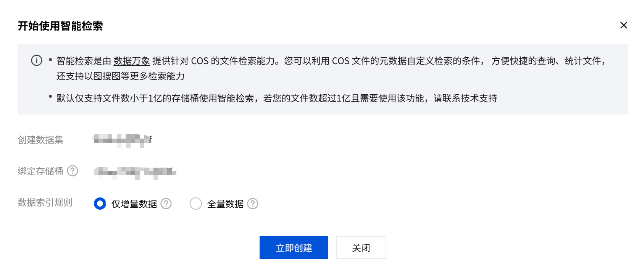Click the 数据索引规则 label
Screen dimensions: 644x278
(x=45, y=202)
